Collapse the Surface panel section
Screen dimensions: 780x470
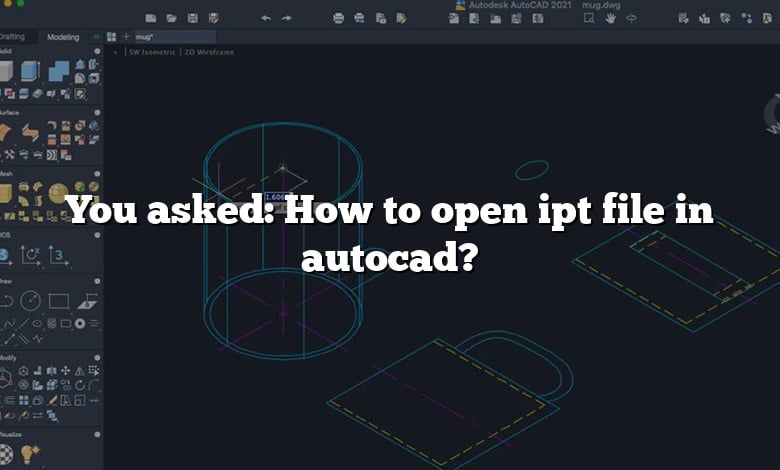tap(98, 113)
